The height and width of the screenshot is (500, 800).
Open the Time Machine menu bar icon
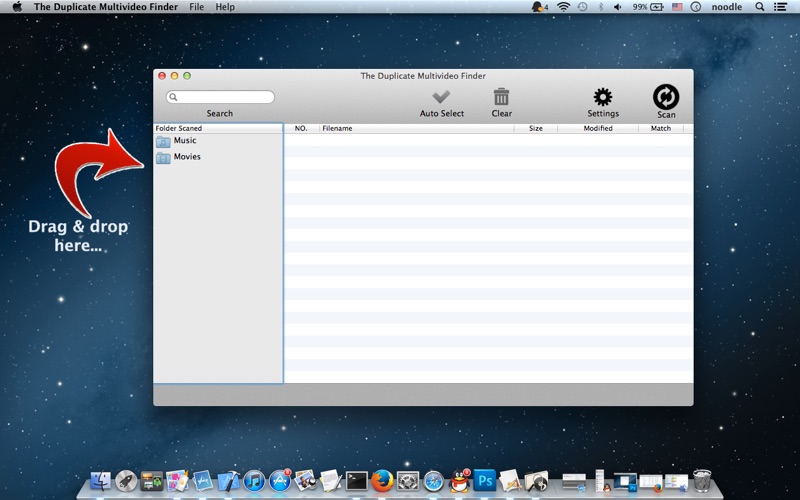point(582,7)
